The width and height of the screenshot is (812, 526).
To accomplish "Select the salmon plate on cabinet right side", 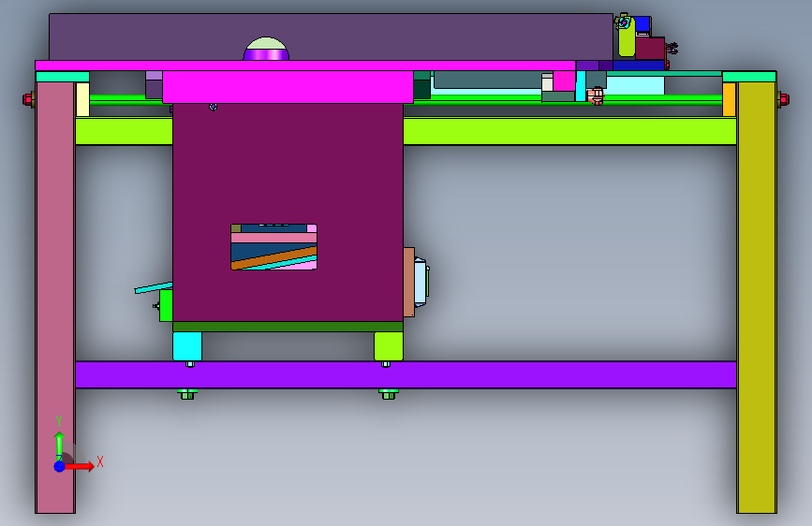I will pos(409,282).
